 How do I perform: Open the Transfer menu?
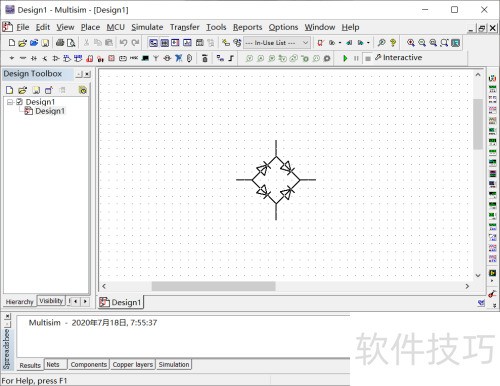point(185,27)
